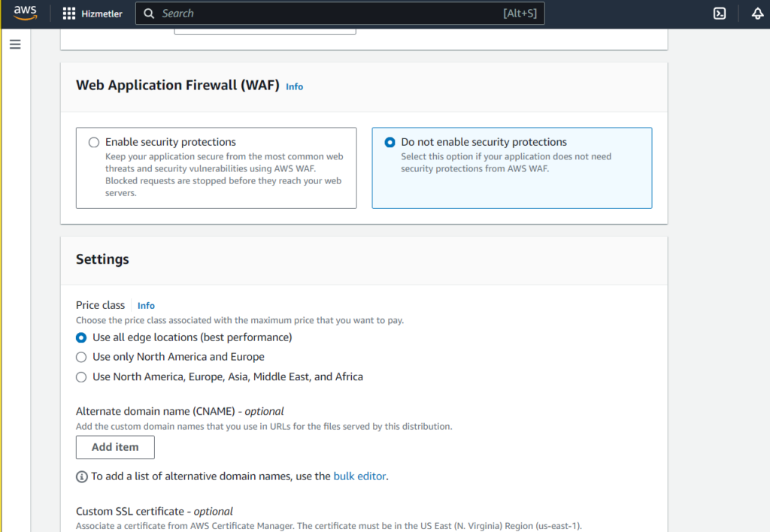
Task: Open the bulk editor link
Action: [x=359, y=476]
